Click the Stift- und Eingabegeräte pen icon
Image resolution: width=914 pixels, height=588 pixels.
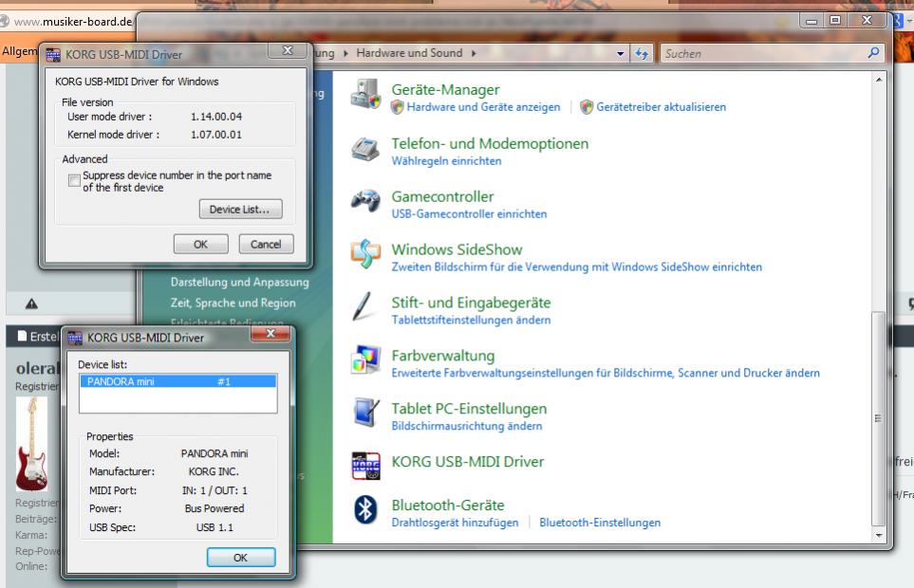tap(364, 307)
